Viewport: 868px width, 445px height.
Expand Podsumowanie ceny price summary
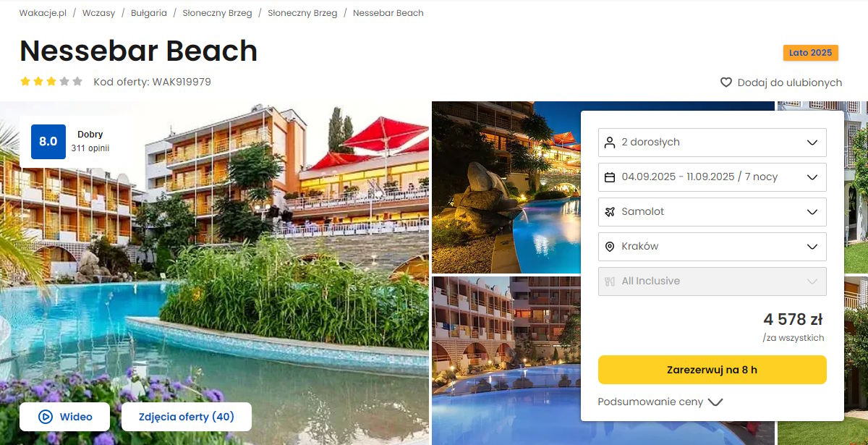660,402
